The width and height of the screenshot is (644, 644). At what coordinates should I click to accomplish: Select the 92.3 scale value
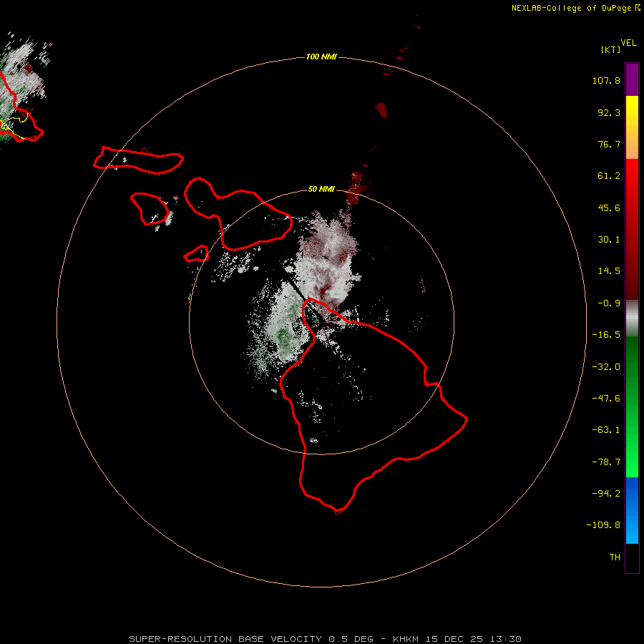(x=609, y=112)
